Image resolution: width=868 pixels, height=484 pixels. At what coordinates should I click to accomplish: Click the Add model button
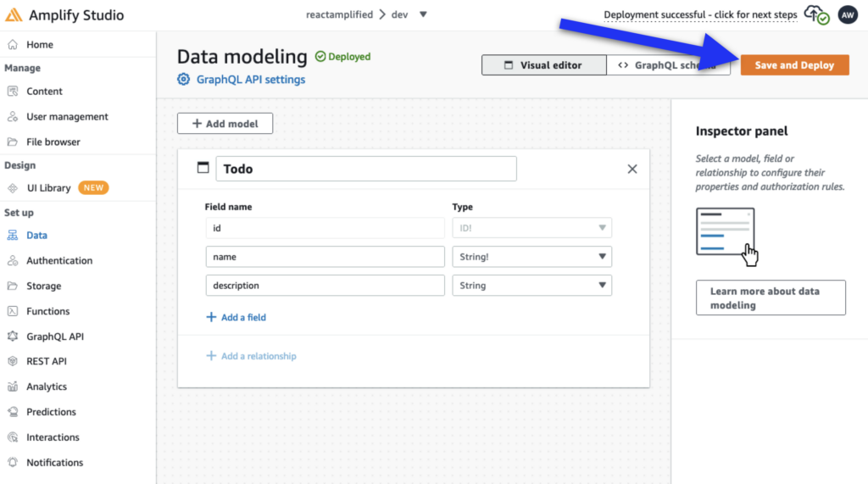pyautogui.click(x=225, y=124)
